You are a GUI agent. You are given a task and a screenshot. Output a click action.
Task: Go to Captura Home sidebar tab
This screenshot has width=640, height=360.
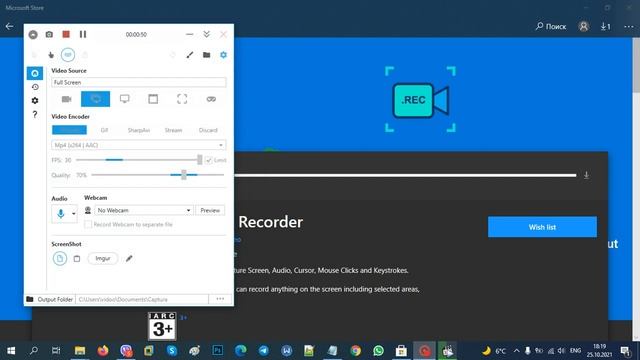click(35, 73)
